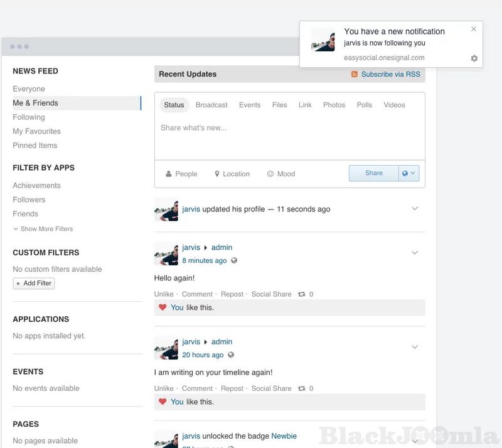Type in Share what's new field

pos(289,128)
